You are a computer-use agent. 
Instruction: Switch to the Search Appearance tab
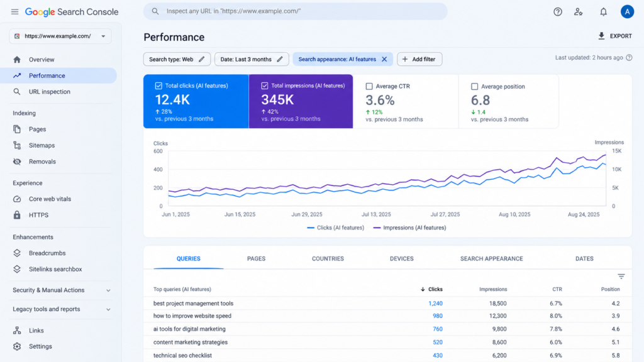click(492, 259)
